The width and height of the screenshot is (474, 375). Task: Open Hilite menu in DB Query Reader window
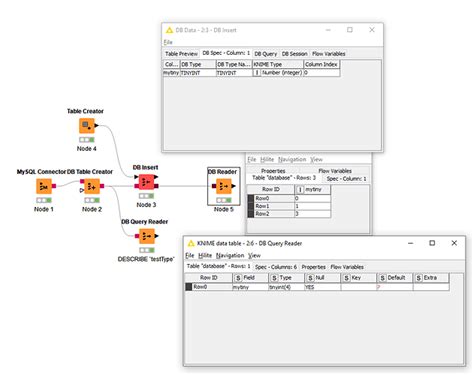(x=205, y=255)
